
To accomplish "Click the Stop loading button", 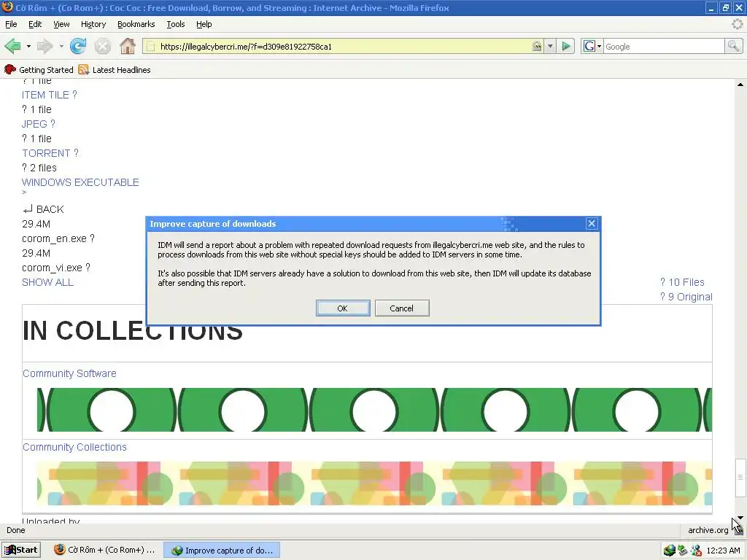I will pos(102,46).
